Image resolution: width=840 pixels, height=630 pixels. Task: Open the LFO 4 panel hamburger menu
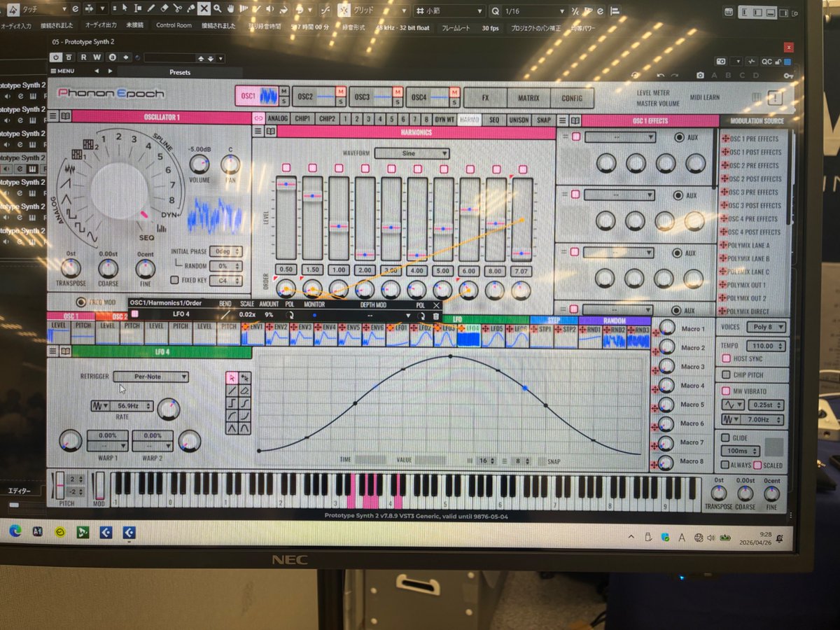pyautogui.click(x=52, y=352)
